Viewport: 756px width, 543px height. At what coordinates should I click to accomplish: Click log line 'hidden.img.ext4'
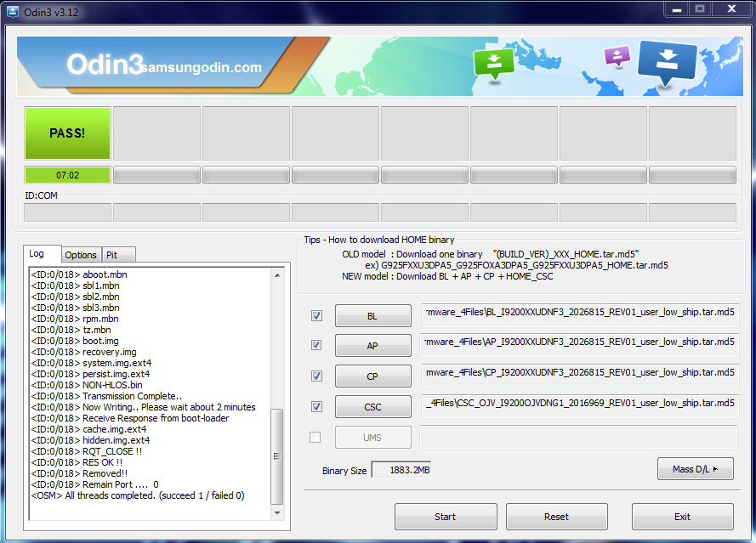[x=91, y=441]
